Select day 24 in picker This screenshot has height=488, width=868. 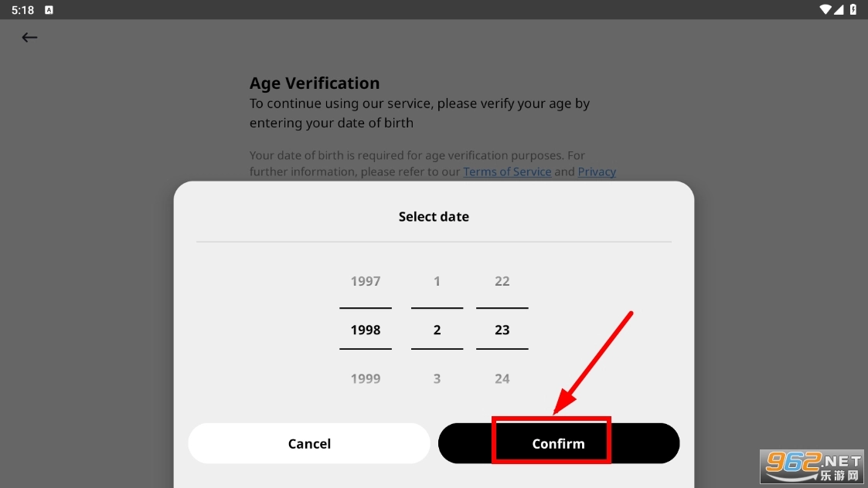click(502, 378)
